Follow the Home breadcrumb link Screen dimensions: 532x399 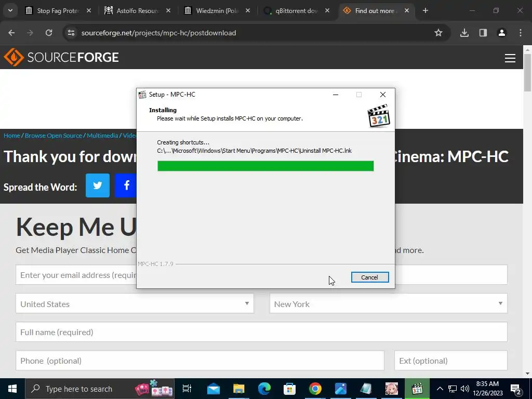tap(12, 136)
